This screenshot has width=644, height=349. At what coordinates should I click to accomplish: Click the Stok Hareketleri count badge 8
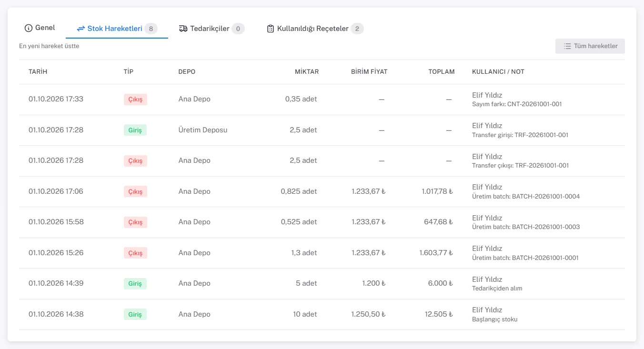[x=151, y=29]
